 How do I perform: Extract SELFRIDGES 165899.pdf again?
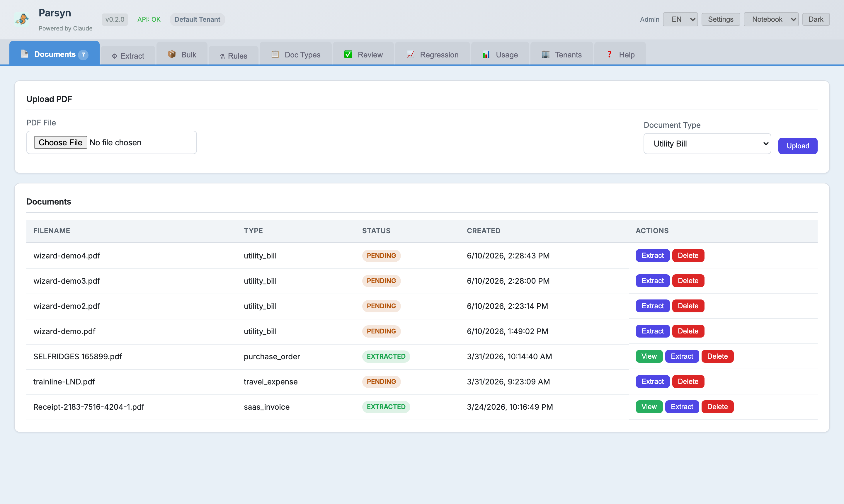pos(682,356)
